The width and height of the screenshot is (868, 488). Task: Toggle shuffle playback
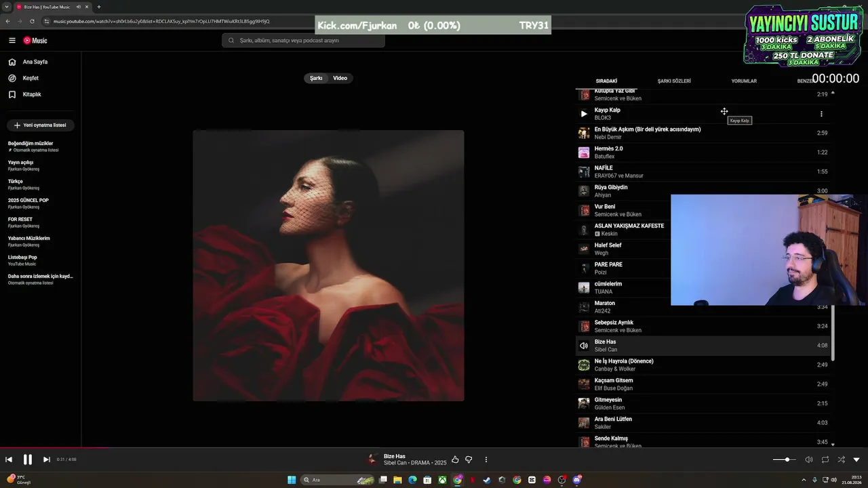(x=841, y=460)
